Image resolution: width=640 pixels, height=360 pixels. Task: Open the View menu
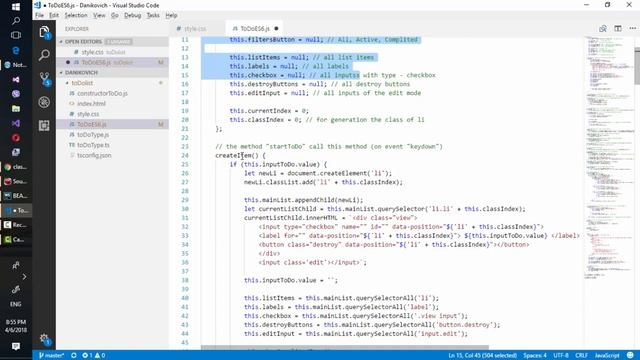tap(99, 16)
